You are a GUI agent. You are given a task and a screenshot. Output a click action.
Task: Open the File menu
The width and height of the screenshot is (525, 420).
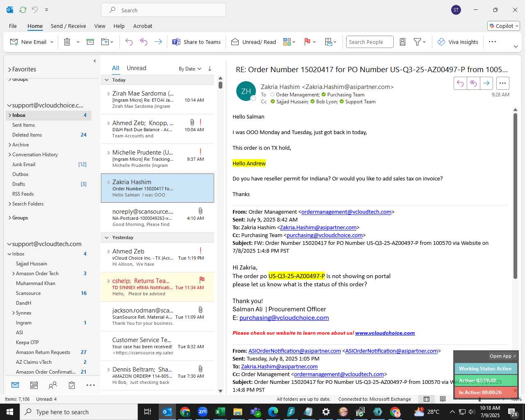click(x=13, y=26)
